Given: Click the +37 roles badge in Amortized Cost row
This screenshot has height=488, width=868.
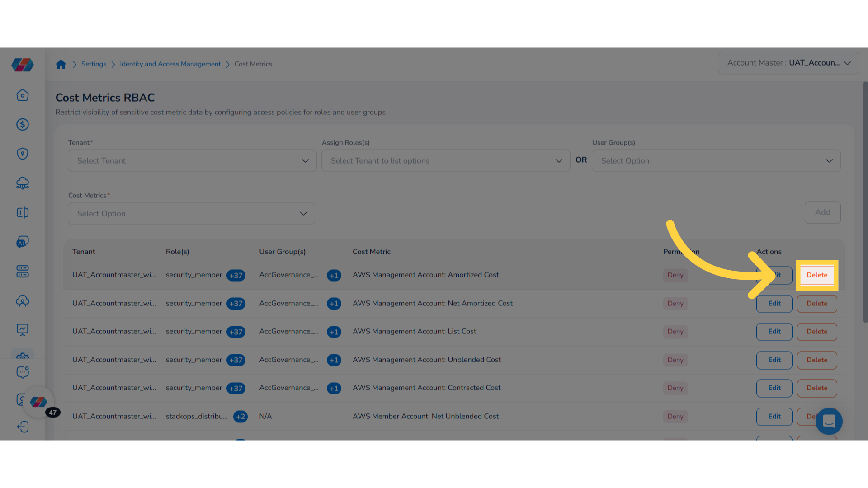Looking at the screenshot, I should click(236, 276).
